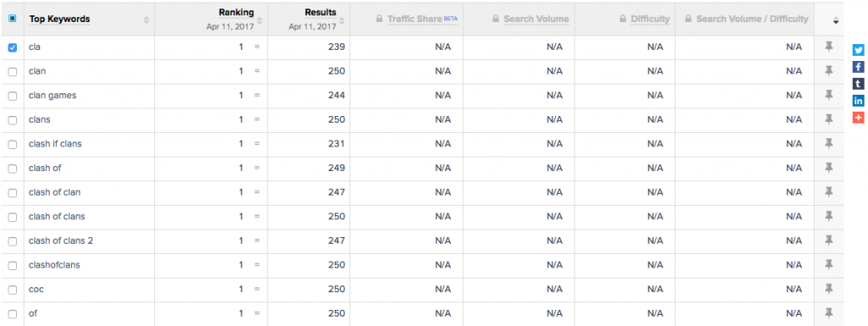Click the Search Volume column header

pyautogui.click(x=536, y=19)
